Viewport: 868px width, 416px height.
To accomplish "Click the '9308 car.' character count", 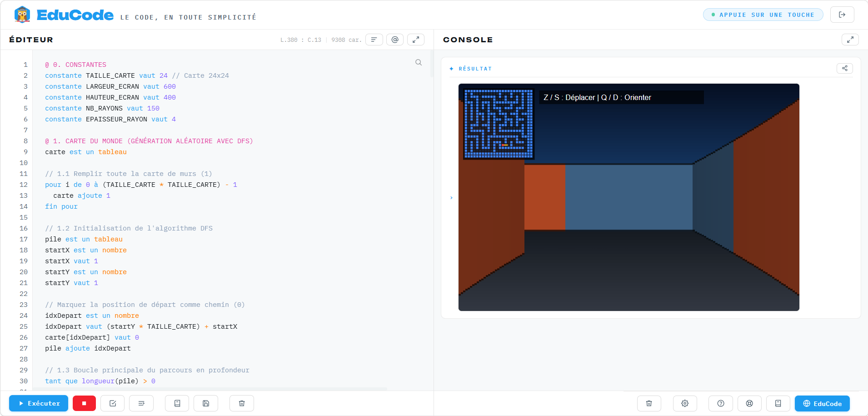I will tap(346, 40).
